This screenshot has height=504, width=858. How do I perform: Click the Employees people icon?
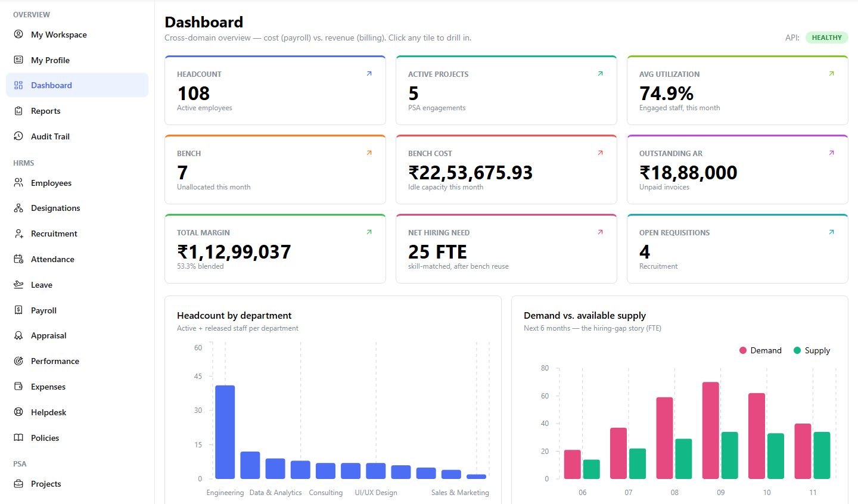tap(18, 183)
